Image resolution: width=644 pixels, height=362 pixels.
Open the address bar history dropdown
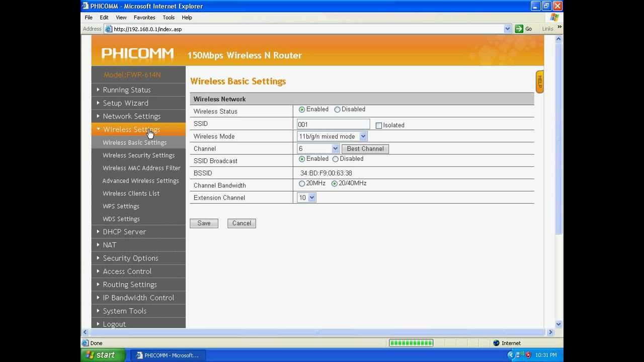point(507,29)
